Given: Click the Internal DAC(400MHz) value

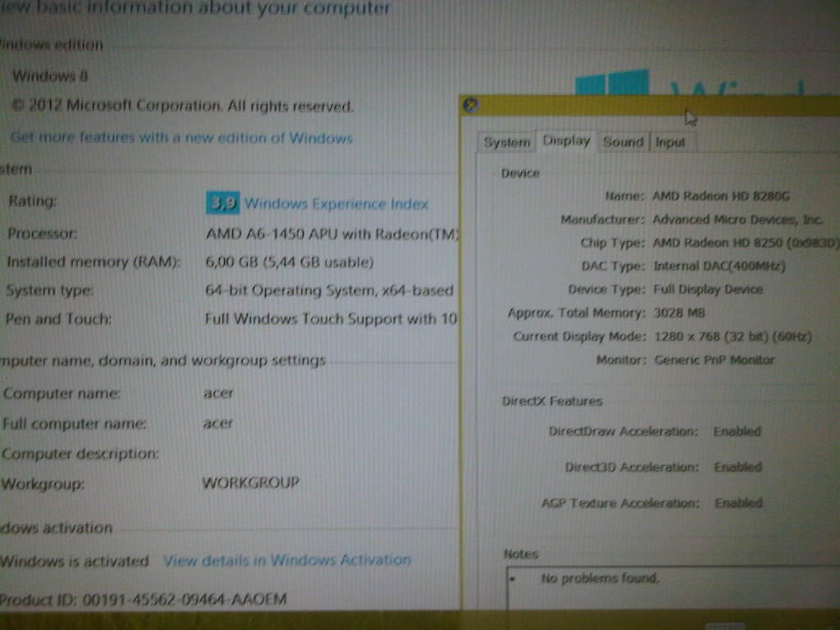Looking at the screenshot, I should click(x=719, y=267).
